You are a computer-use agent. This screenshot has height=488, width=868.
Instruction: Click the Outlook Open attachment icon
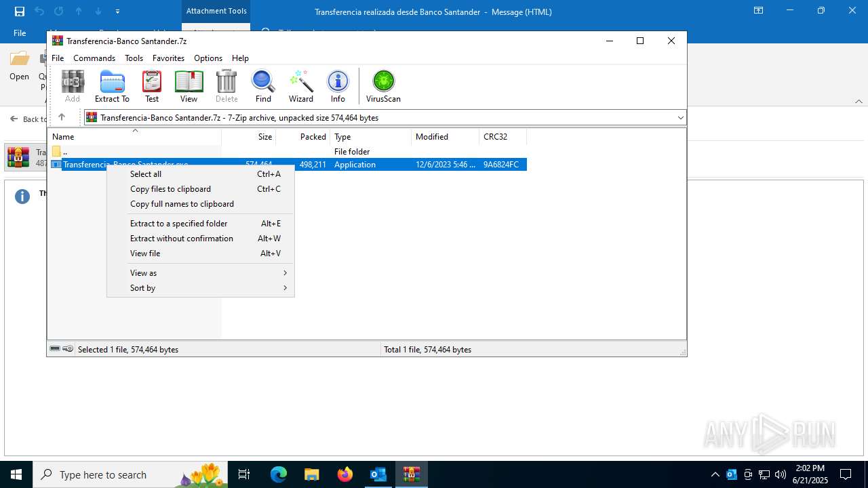click(20, 65)
